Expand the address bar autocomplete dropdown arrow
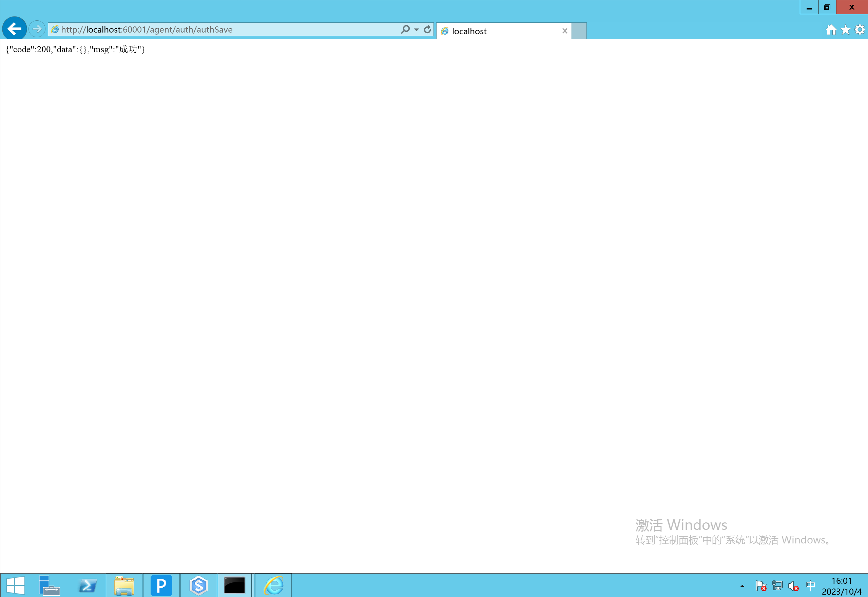Image resolution: width=868 pixels, height=597 pixels. pos(416,29)
